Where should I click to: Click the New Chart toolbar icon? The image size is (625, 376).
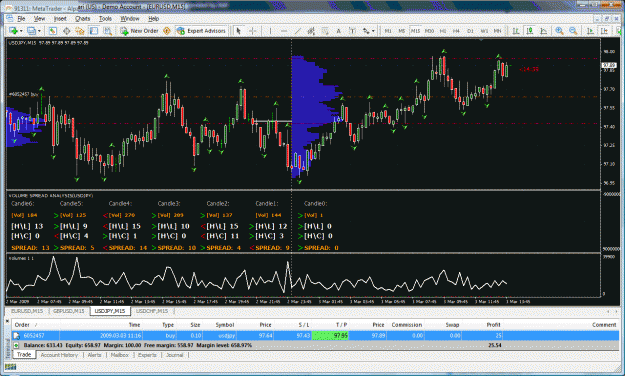[x=13, y=31]
